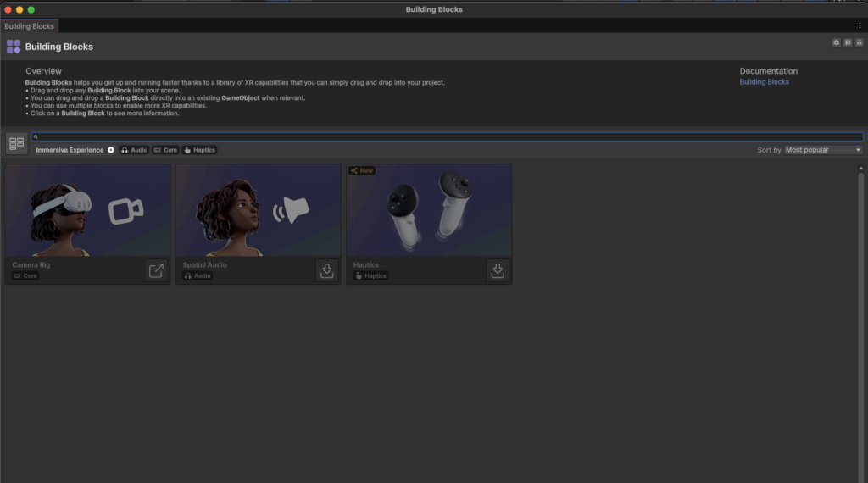868x483 pixels.
Task: Click the vertical scrollbar up arrow
Action: click(861, 168)
